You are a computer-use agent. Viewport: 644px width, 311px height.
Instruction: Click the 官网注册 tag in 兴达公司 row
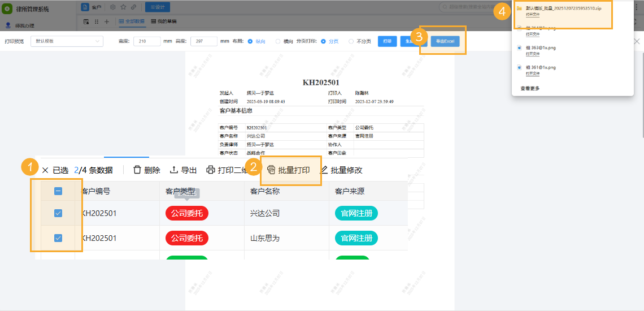click(356, 213)
